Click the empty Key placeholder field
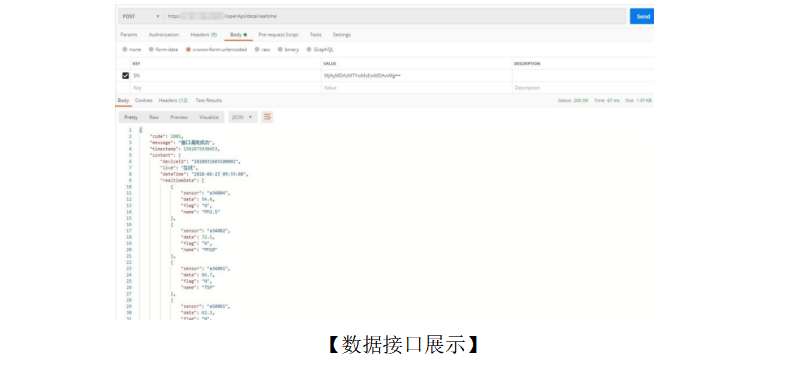Image resolution: width=800 pixels, height=387 pixels. point(226,88)
